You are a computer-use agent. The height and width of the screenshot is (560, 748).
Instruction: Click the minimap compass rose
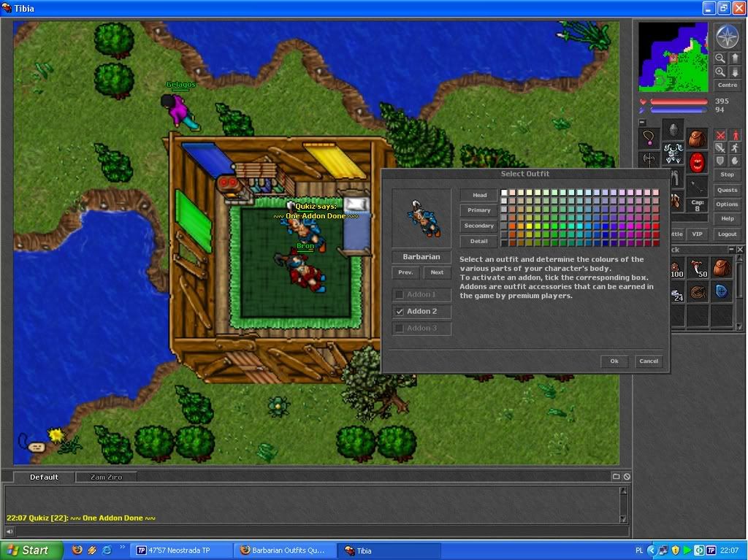tap(727, 37)
